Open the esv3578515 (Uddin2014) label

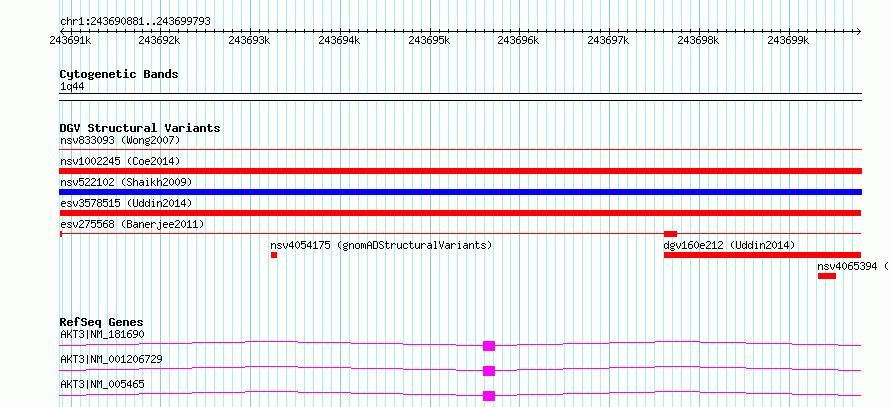click(126, 203)
